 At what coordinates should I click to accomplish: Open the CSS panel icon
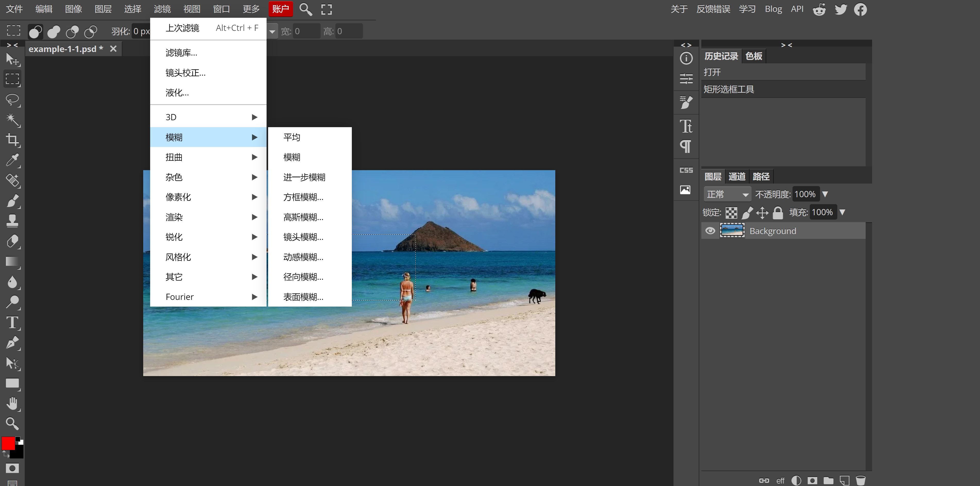click(x=686, y=170)
